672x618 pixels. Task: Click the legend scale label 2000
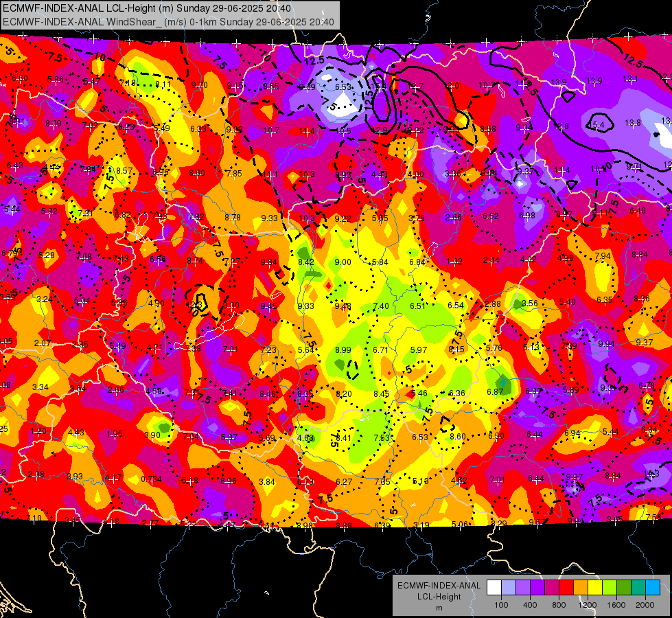645,605
